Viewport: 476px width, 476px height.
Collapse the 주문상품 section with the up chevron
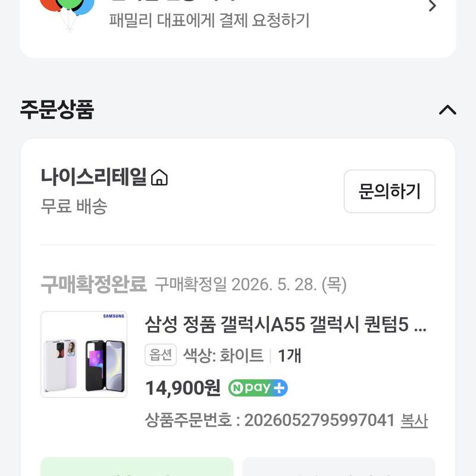click(447, 110)
